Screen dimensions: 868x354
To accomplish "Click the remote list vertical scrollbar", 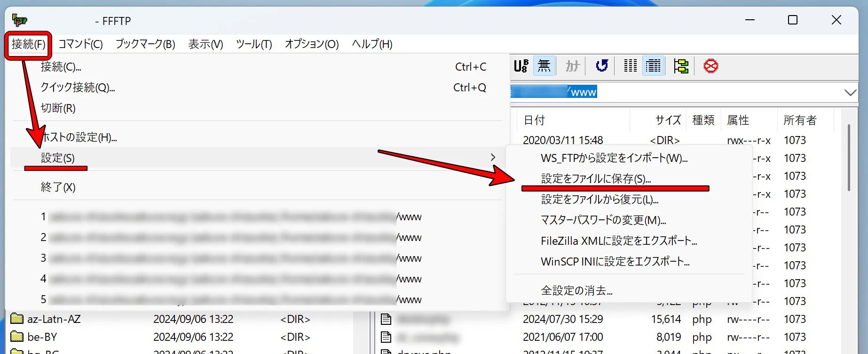I will tap(849, 158).
